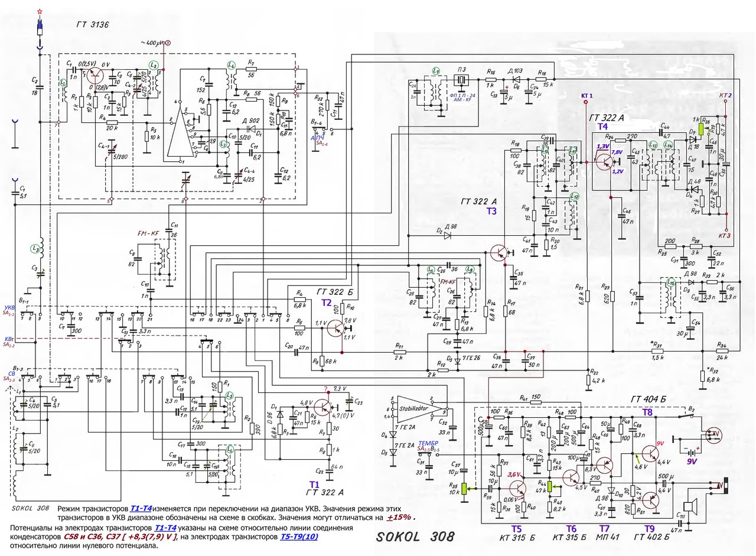Viewport: 756px width, 556px height.
Task: Click the ГТ 402 Б label
Action: pos(651,538)
